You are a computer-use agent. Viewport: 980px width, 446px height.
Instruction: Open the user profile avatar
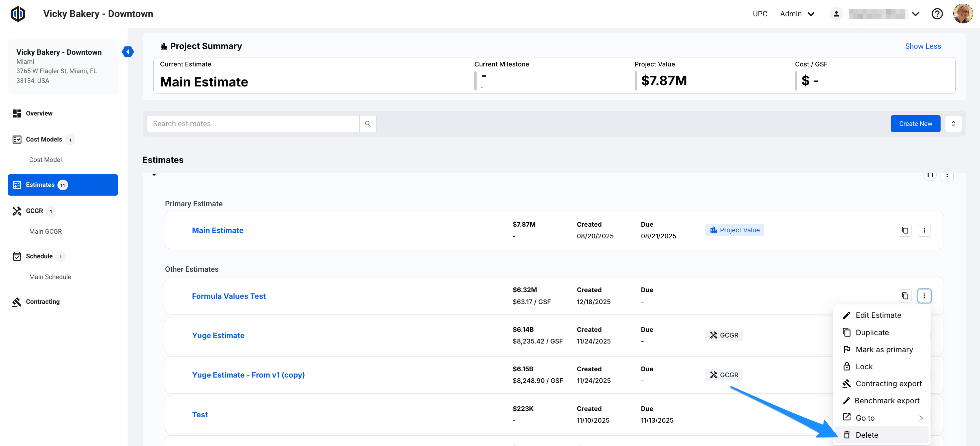[x=963, y=14]
